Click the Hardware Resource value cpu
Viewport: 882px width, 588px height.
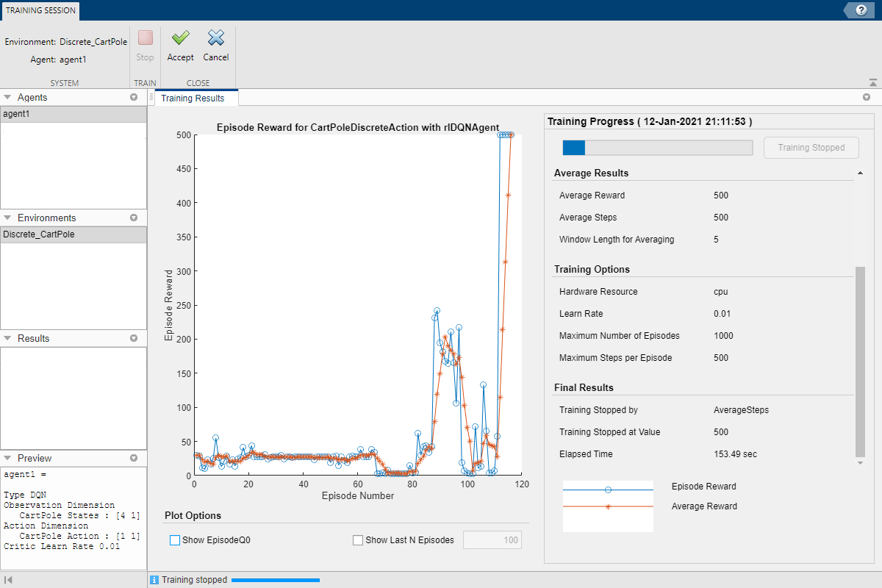click(x=720, y=292)
